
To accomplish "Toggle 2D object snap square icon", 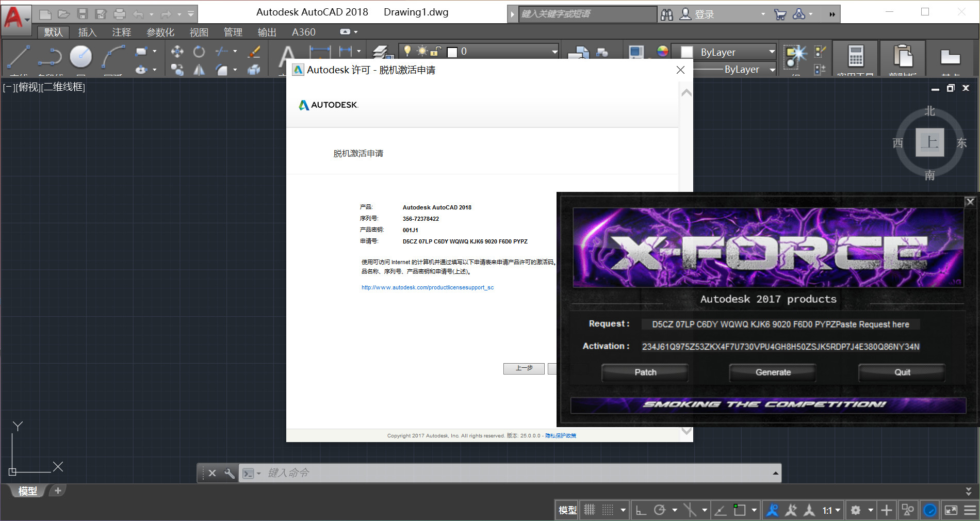I will click(x=740, y=510).
